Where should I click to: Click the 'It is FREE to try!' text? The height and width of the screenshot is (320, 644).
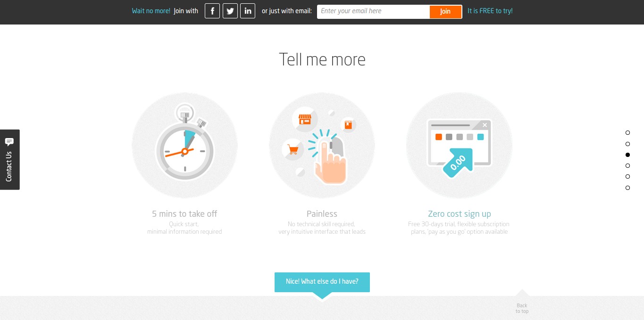(x=490, y=11)
